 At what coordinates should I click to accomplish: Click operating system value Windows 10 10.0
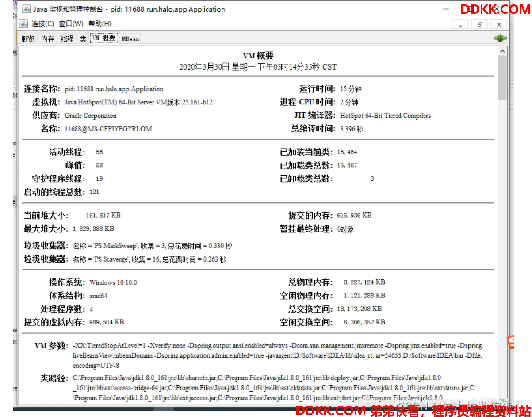(x=113, y=282)
